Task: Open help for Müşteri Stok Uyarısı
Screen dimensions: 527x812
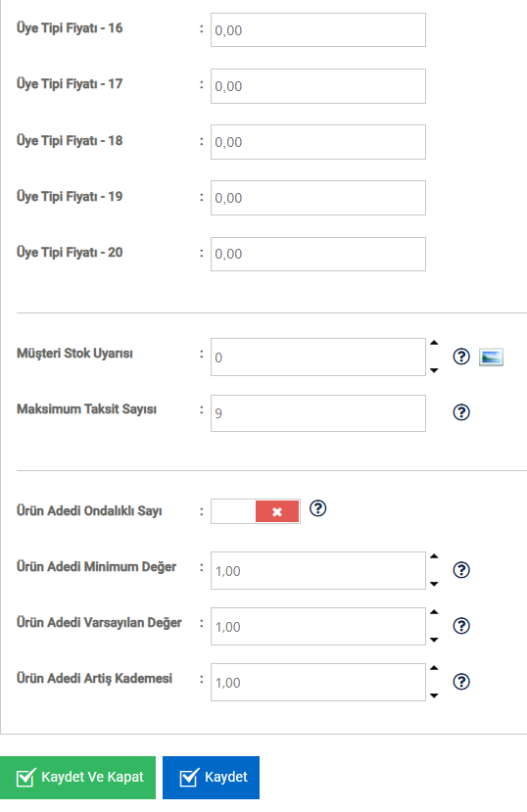Action: pos(461,357)
